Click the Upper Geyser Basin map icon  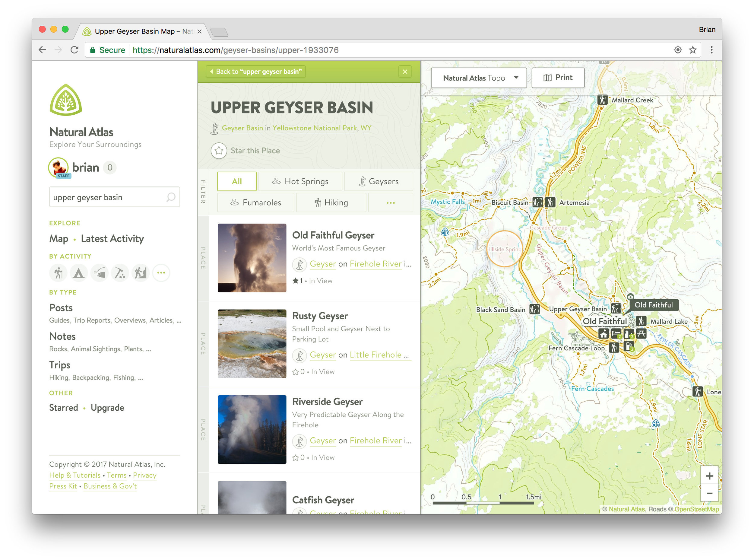(616, 309)
